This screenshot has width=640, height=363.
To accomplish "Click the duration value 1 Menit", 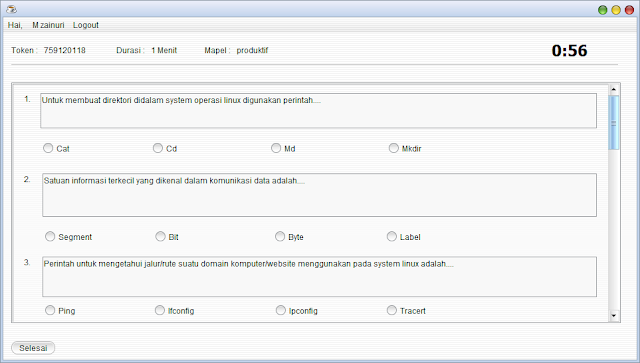I will tap(164, 50).
